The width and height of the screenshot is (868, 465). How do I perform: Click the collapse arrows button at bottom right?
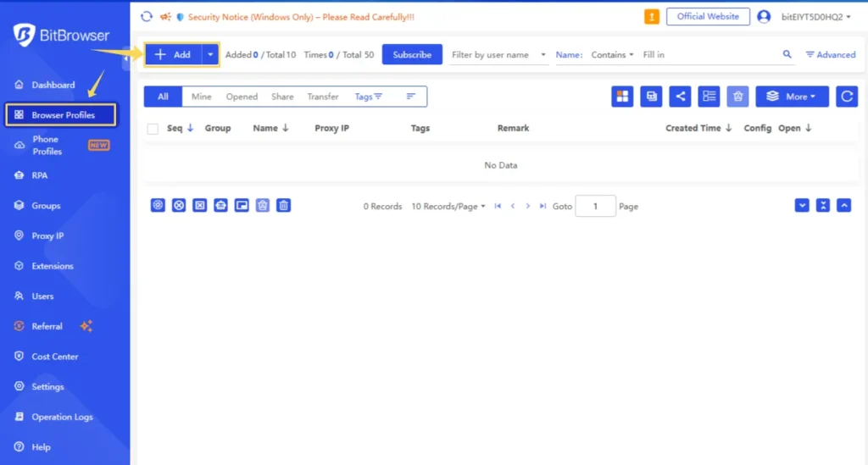point(822,206)
